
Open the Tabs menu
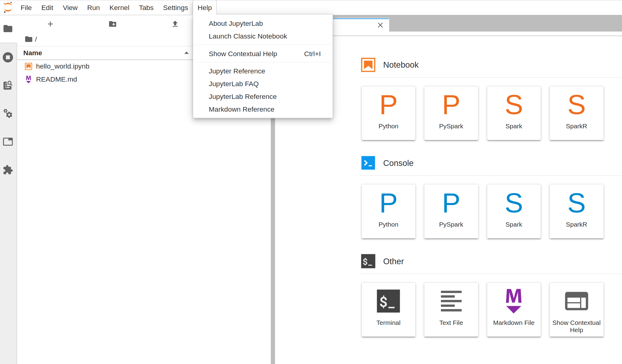coord(146,8)
